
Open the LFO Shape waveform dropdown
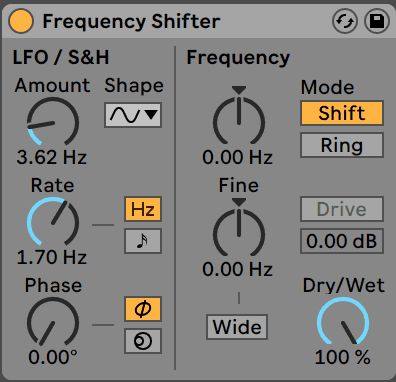click(x=133, y=115)
